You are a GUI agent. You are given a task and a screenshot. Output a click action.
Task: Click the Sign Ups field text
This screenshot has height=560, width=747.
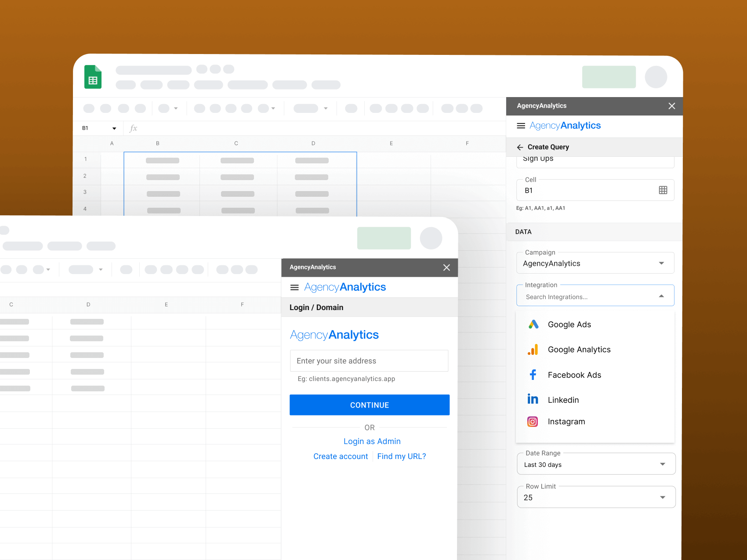point(538,159)
